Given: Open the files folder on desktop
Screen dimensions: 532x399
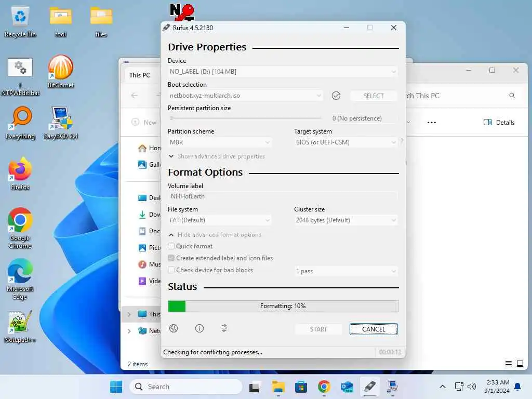Looking at the screenshot, I should coord(101,22).
